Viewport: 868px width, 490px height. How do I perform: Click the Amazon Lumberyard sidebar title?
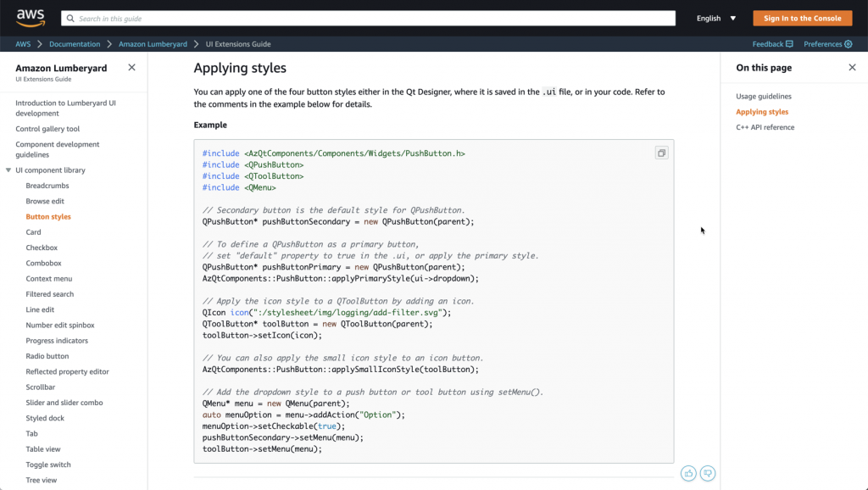pyautogui.click(x=61, y=68)
